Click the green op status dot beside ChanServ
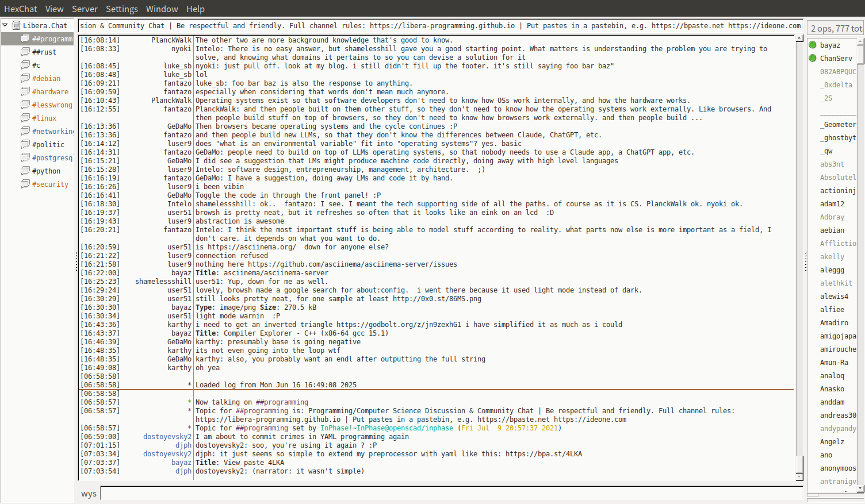The image size is (865, 504). click(813, 58)
